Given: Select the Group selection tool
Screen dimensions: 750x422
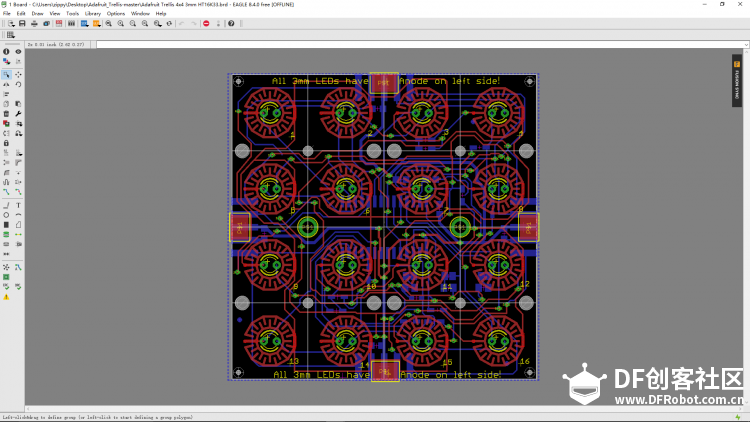Looking at the screenshot, I should pyautogui.click(x=6, y=75).
